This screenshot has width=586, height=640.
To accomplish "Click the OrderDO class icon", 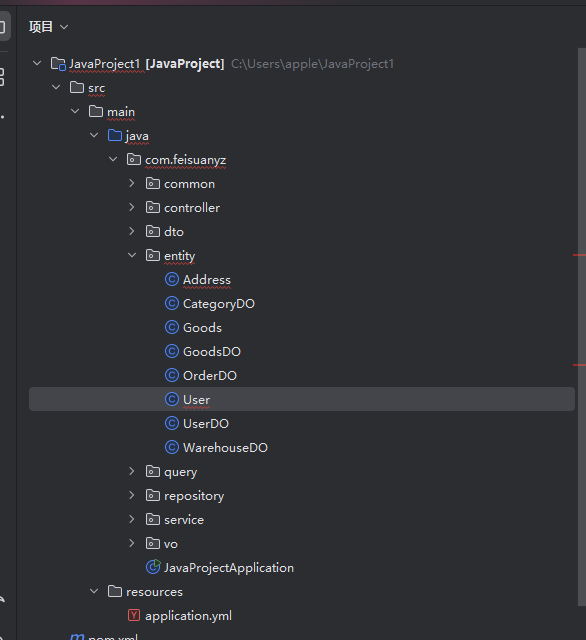I will pyautogui.click(x=172, y=376).
